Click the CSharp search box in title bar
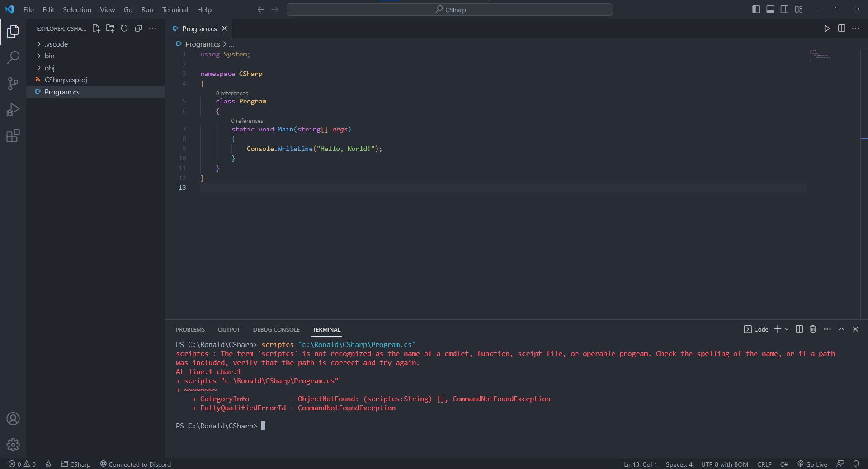The width and height of the screenshot is (868, 469). tap(450, 9)
